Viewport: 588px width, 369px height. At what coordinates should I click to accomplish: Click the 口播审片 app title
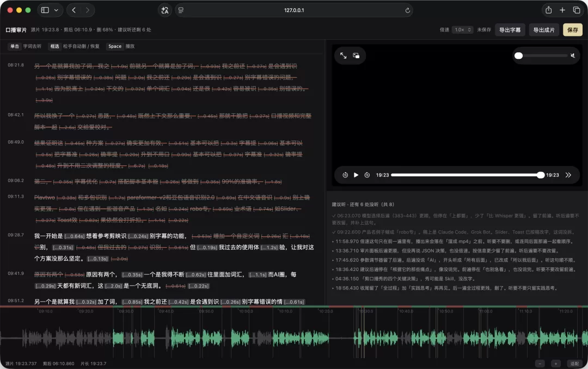pyautogui.click(x=16, y=29)
